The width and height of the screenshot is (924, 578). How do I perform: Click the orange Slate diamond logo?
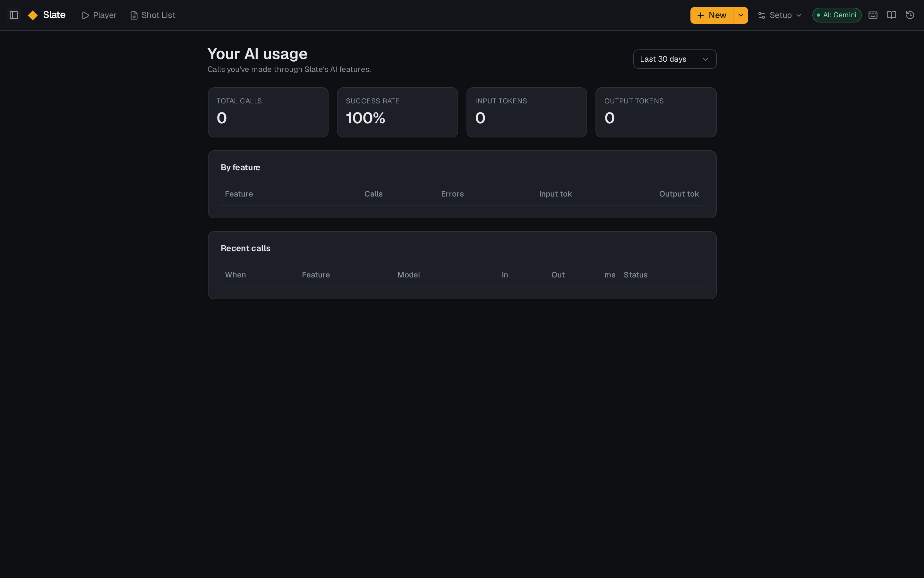coord(33,15)
